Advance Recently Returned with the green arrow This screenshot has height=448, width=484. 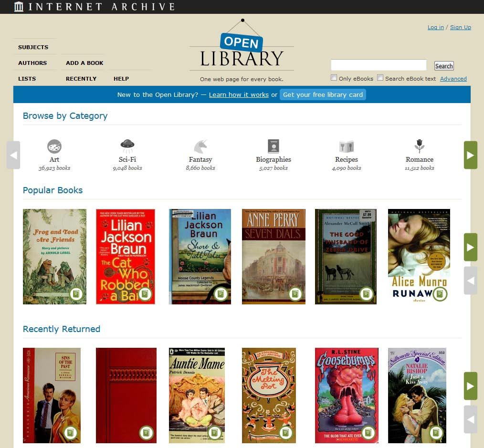[471, 386]
